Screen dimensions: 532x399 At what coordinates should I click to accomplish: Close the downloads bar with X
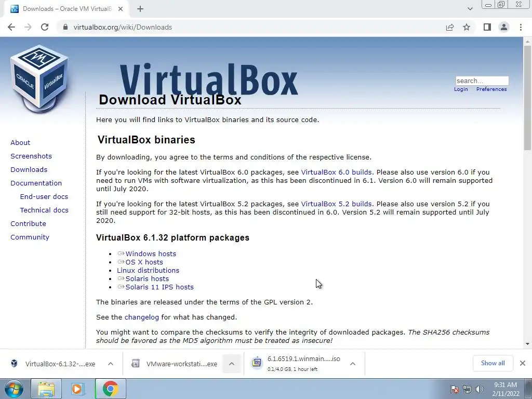tap(523, 363)
